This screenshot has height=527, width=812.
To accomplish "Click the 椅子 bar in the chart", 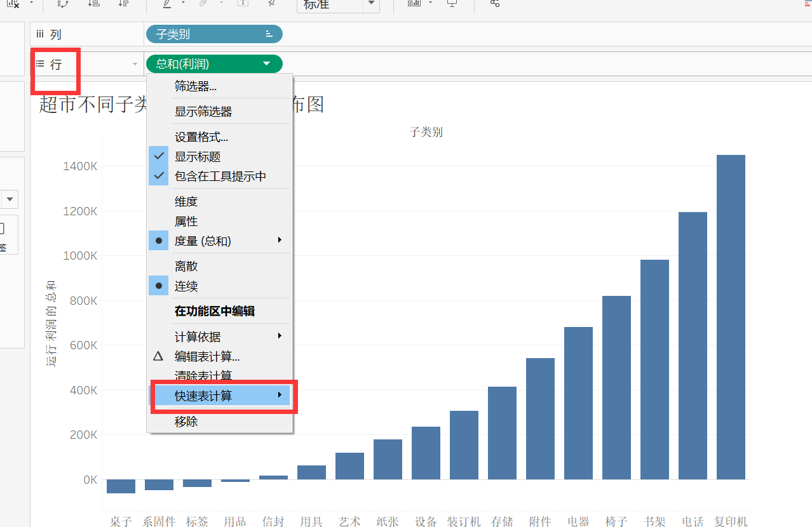I will [616, 387].
